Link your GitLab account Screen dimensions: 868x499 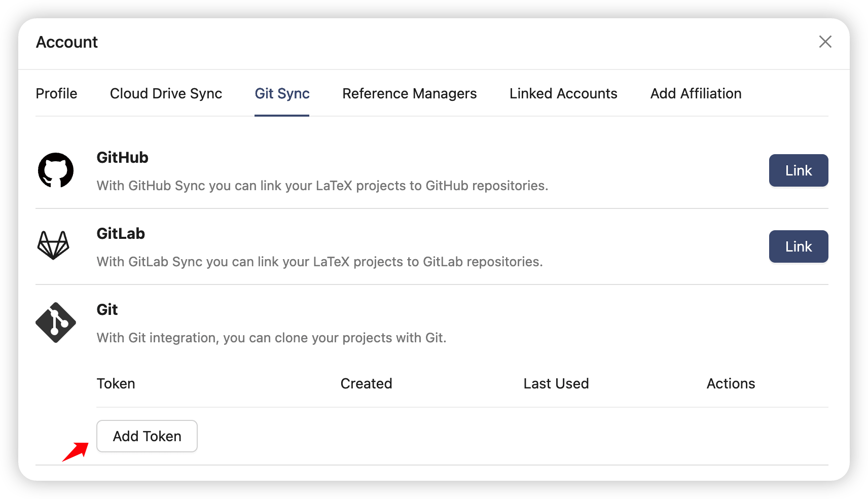[x=799, y=246]
